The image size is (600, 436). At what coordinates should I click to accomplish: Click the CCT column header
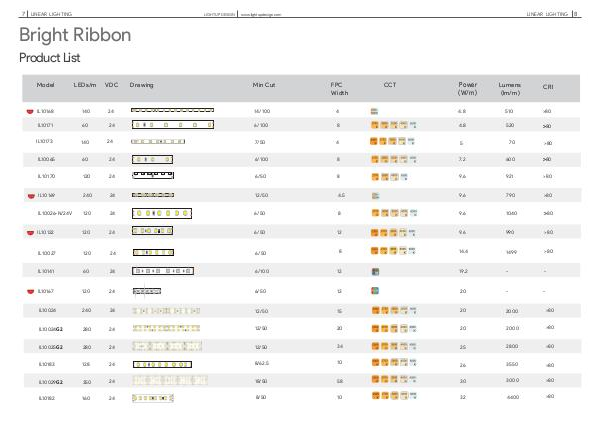click(x=390, y=86)
